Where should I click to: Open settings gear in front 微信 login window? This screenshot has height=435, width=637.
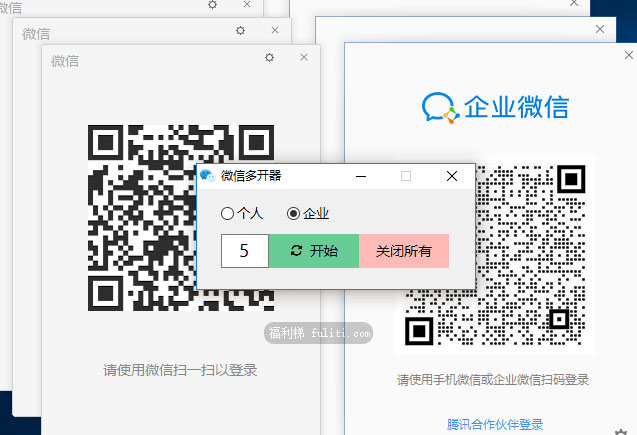[x=269, y=57]
